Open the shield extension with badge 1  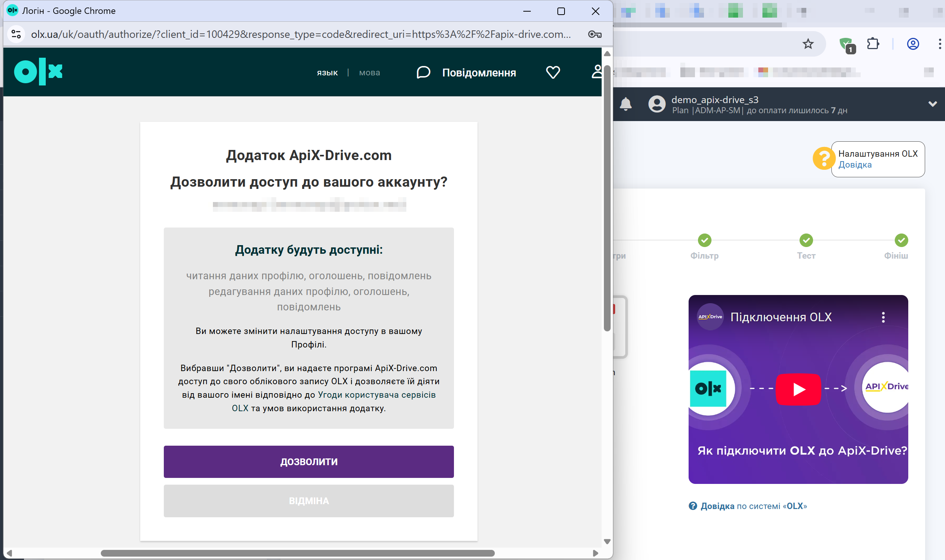pyautogui.click(x=847, y=45)
